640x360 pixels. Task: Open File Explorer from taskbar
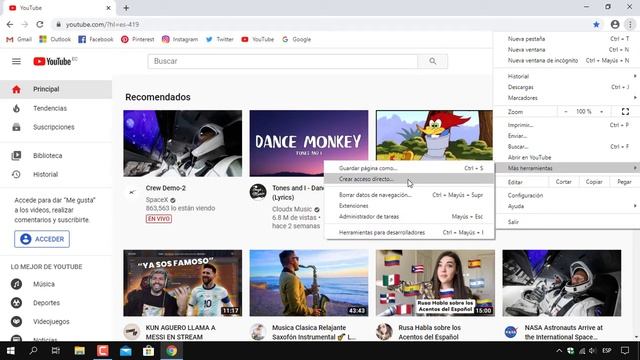pos(80,351)
